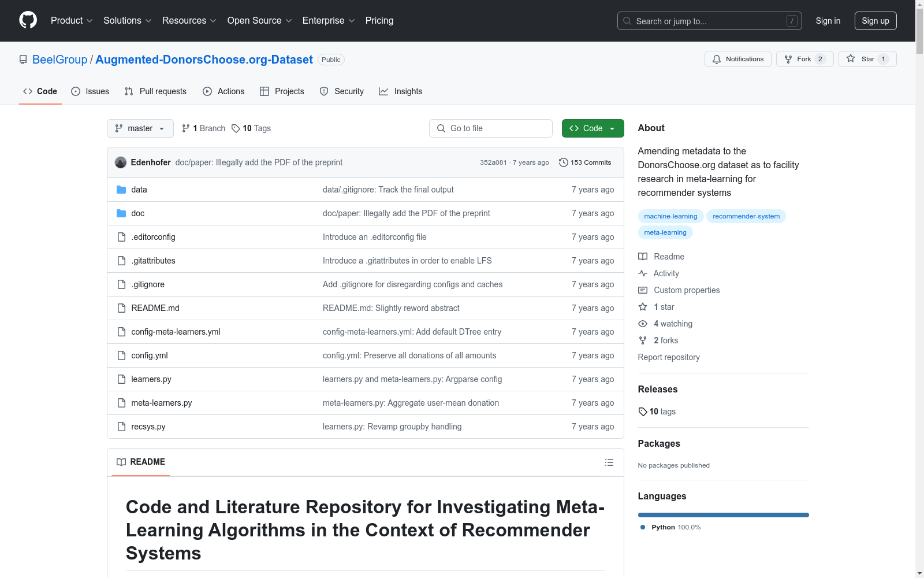
Task: Click the repository icon beside BeelGroup
Action: pyautogui.click(x=23, y=60)
